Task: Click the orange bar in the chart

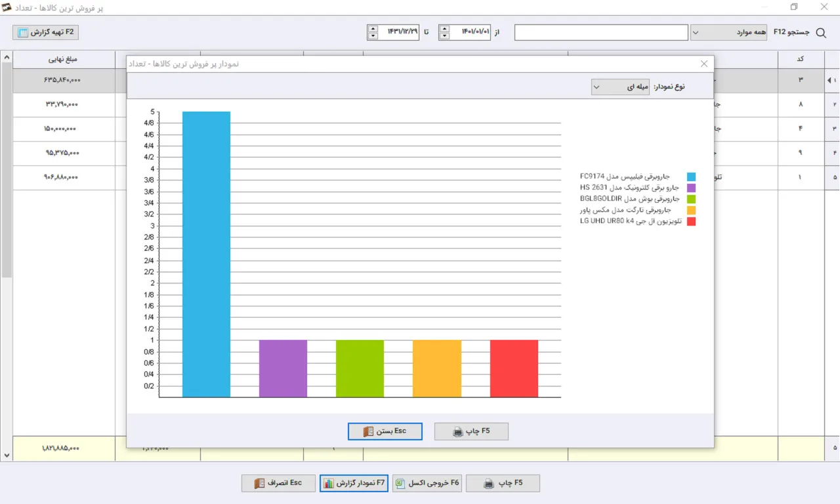Action: 436,368
